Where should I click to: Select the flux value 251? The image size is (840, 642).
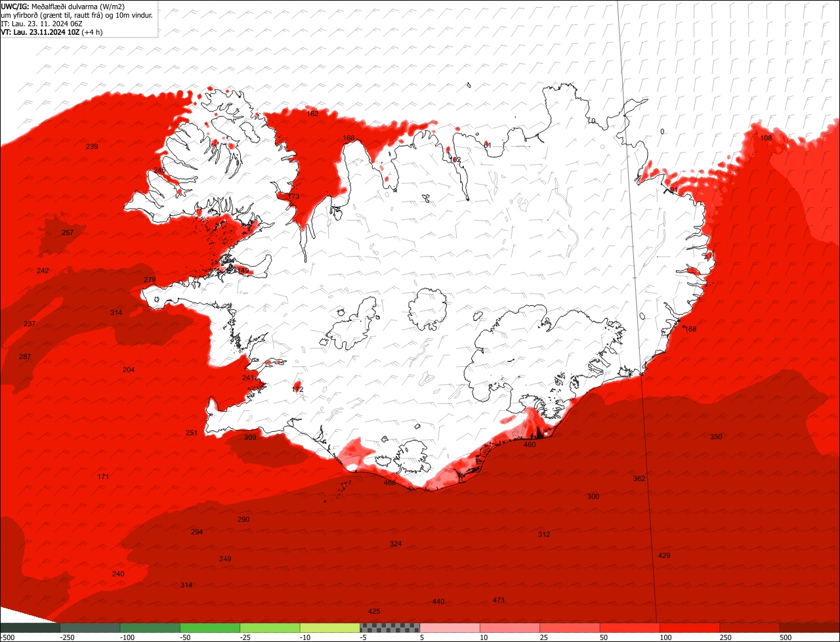click(191, 433)
